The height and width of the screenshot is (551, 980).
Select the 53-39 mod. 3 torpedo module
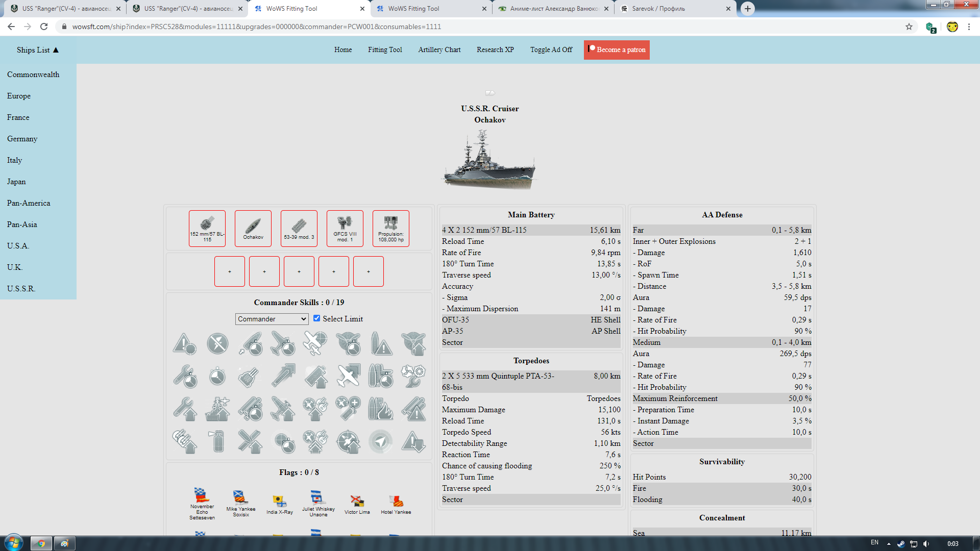point(299,228)
